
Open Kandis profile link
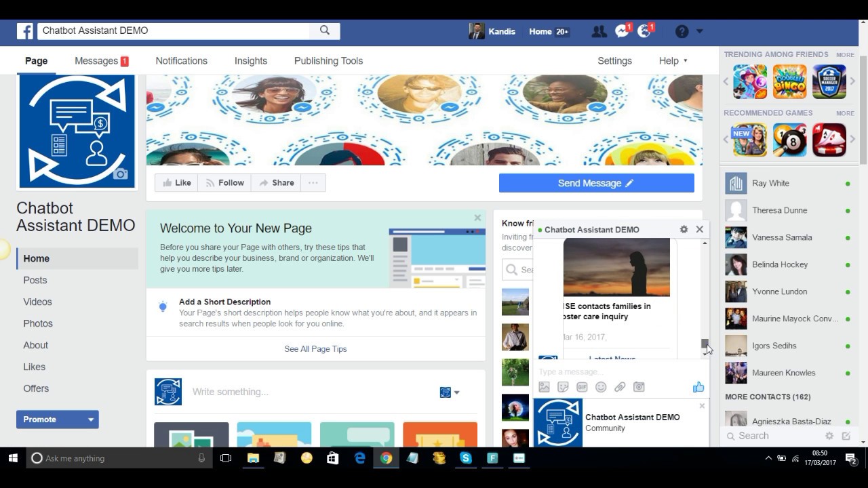(x=492, y=31)
